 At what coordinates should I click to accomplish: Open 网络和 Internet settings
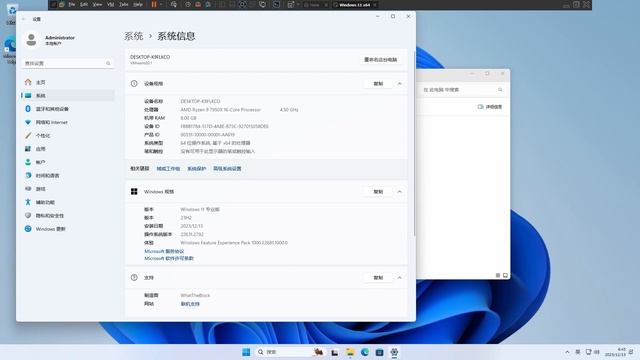click(67, 122)
